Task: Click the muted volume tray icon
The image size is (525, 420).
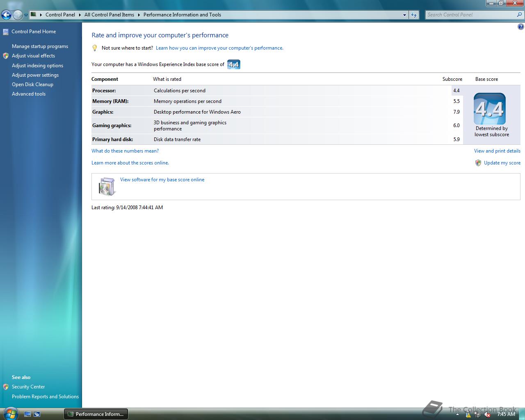Action: (487, 414)
